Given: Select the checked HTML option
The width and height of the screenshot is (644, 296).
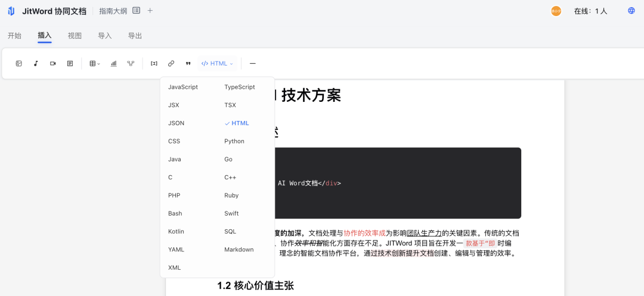Looking at the screenshot, I should [x=237, y=123].
